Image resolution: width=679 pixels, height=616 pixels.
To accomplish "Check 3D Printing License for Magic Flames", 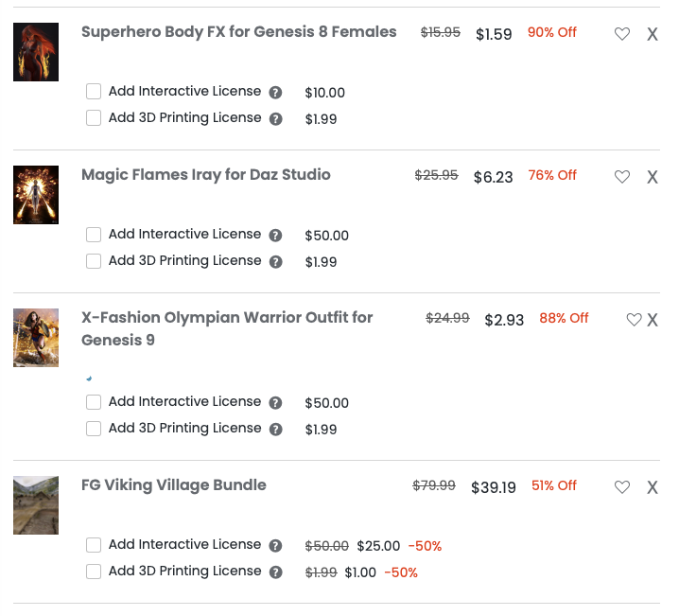I will pos(94,261).
